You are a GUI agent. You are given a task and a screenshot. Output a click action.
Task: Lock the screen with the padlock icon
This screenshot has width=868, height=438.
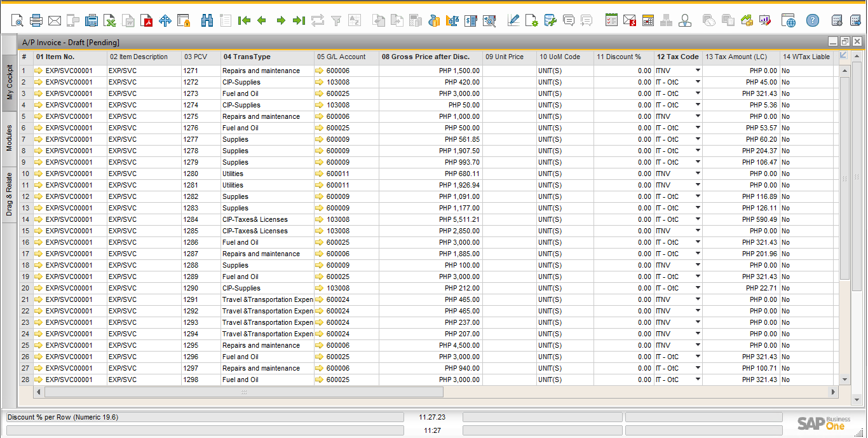184,21
